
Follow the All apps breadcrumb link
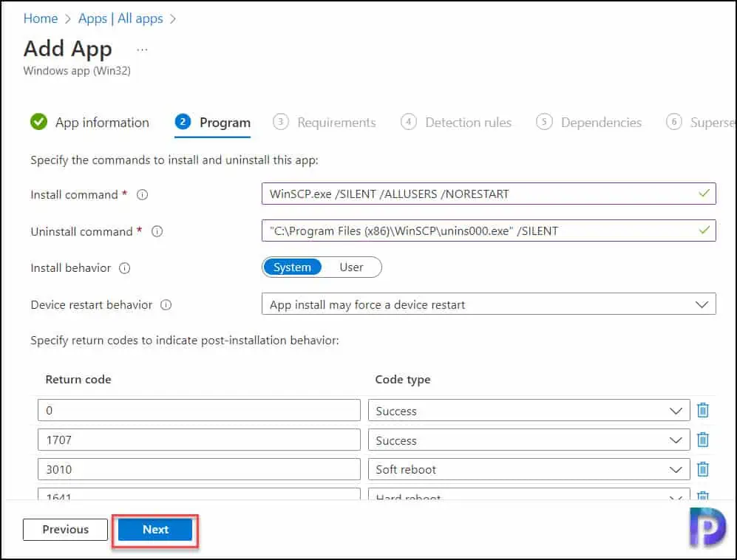point(140,18)
